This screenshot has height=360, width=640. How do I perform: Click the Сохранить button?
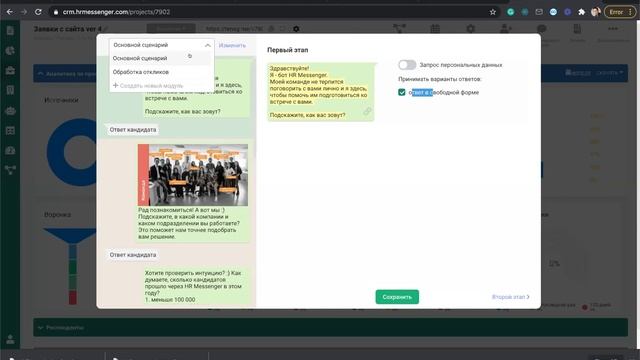coord(397,297)
